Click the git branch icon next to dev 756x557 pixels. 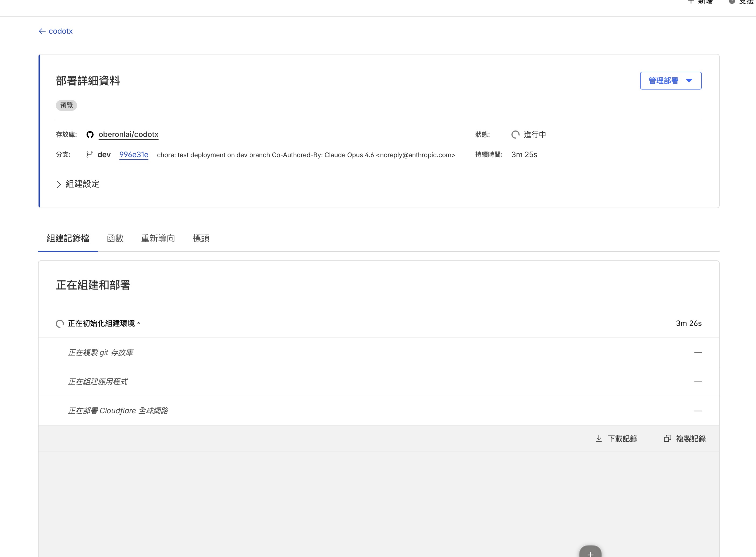[x=89, y=154]
